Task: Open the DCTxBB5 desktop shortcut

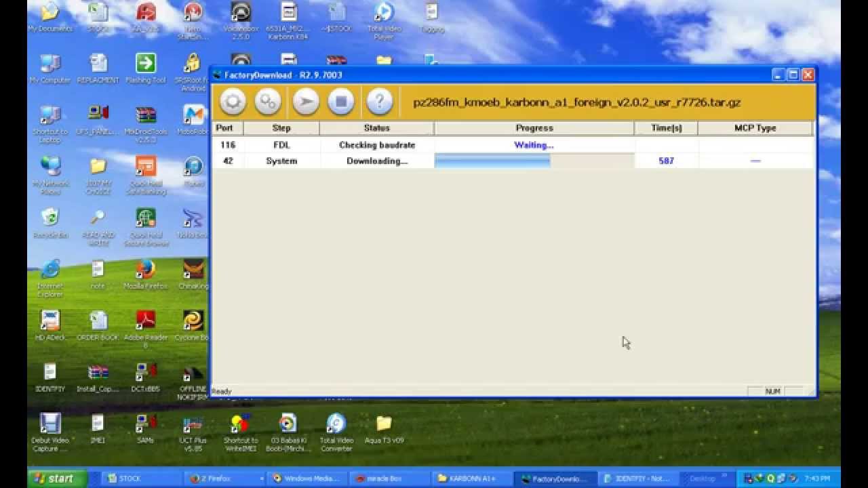Action: click(145, 378)
